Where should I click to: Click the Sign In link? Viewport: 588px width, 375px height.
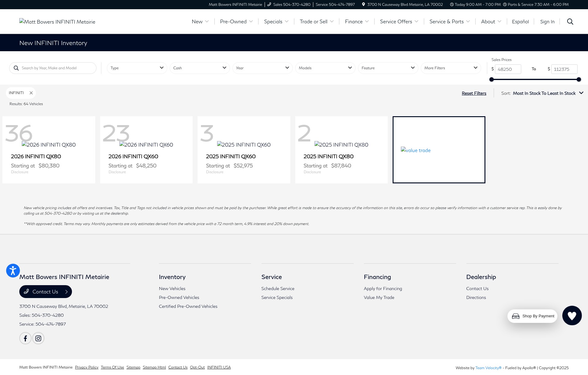(x=547, y=21)
